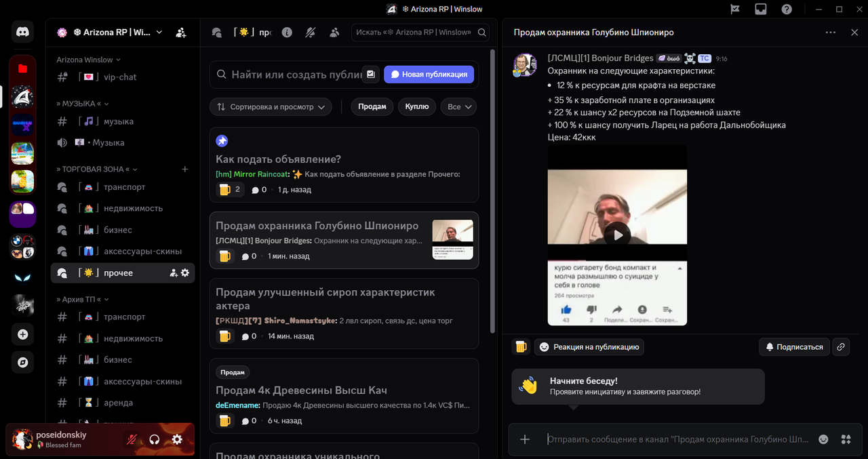Open аксессуары-скины forum under ТОРГОВАЯ ЗОНА
The width and height of the screenshot is (868, 459).
123,252
